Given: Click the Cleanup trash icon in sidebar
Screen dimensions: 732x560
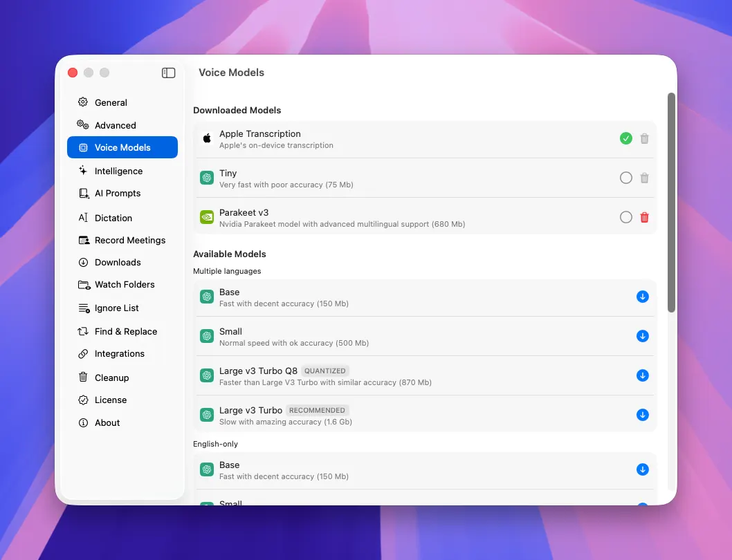Looking at the screenshot, I should [x=83, y=377].
